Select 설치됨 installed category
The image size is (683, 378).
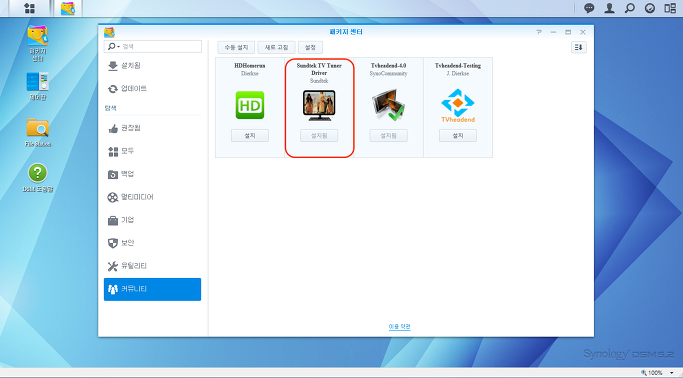pos(152,66)
